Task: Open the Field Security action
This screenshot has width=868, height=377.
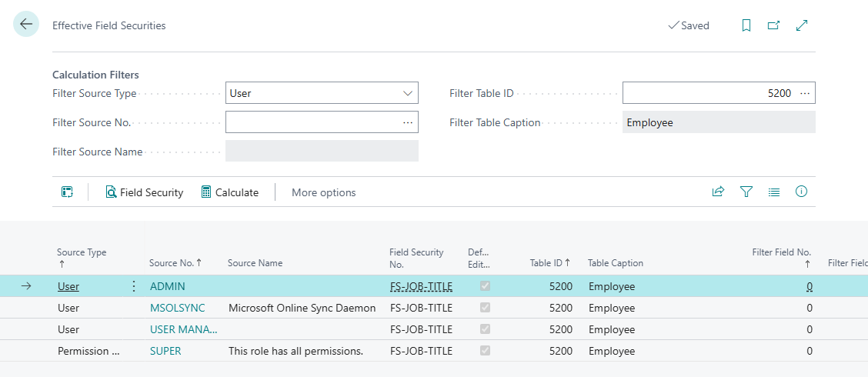Action: pos(145,192)
